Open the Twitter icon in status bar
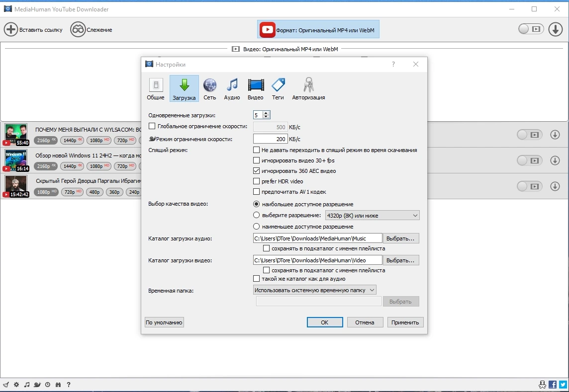 click(563, 385)
